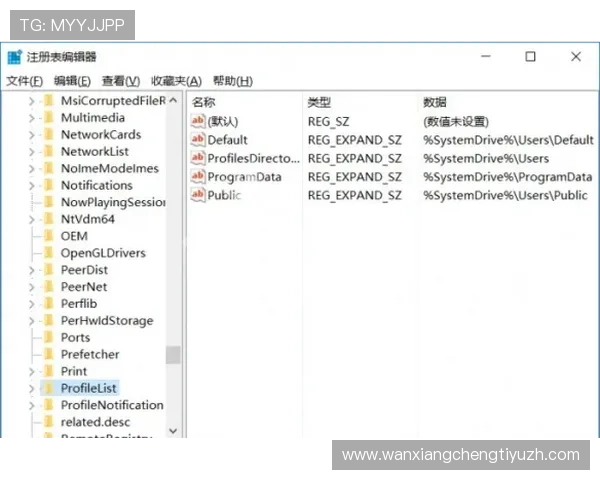Select the PeerDist tree key
This screenshot has height=480, width=600.
tap(84, 270)
